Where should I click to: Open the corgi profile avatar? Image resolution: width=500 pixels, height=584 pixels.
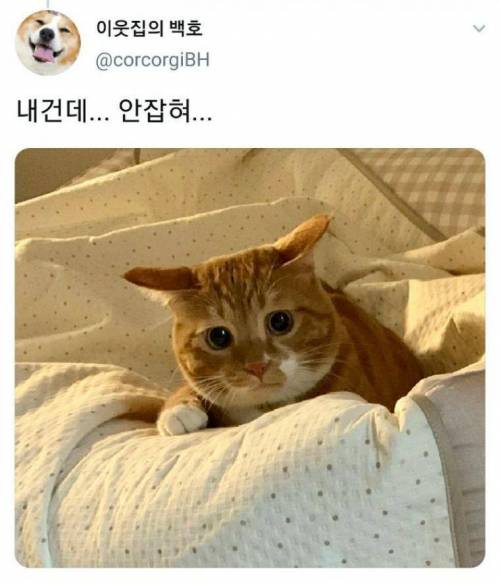pyautogui.click(x=48, y=43)
